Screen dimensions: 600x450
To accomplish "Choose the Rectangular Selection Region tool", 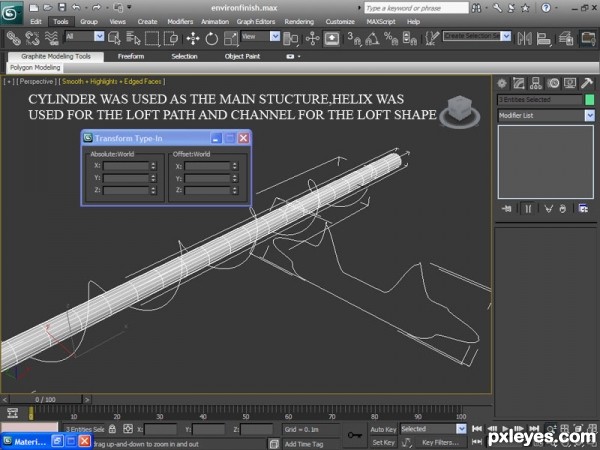I will pos(152,38).
